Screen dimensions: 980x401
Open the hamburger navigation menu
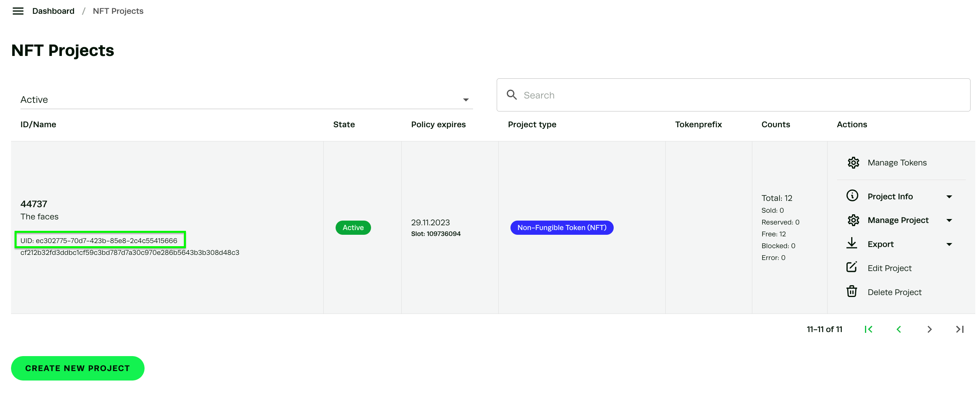click(x=18, y=11)
